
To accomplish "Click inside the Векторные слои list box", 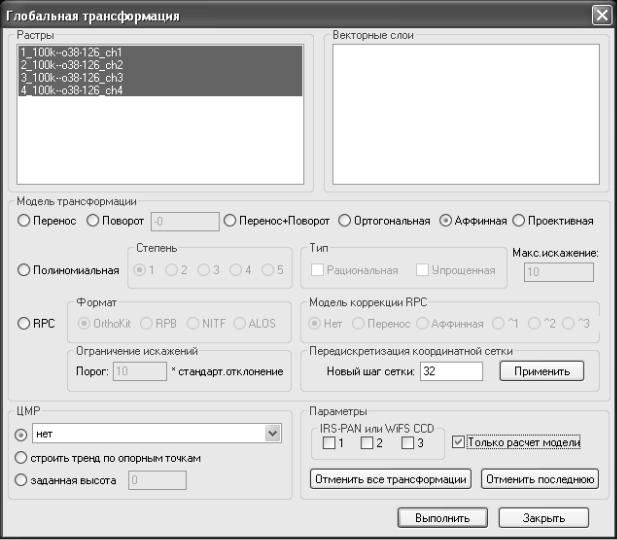I will (x=466, y=114).
